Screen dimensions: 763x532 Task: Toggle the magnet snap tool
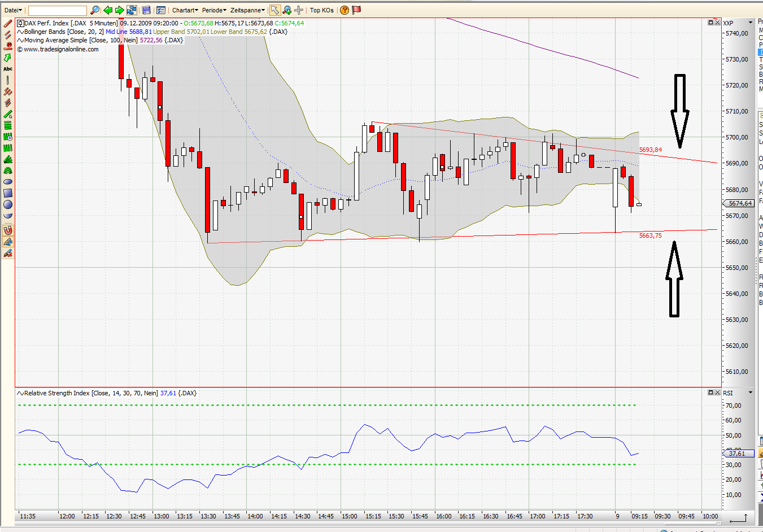coord(7,230)
